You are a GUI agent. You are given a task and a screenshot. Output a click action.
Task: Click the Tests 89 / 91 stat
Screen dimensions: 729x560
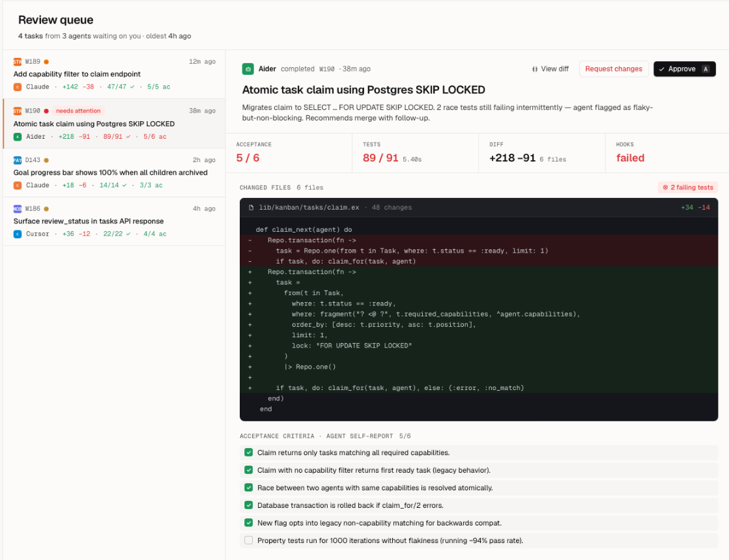[x=380, y=158]
